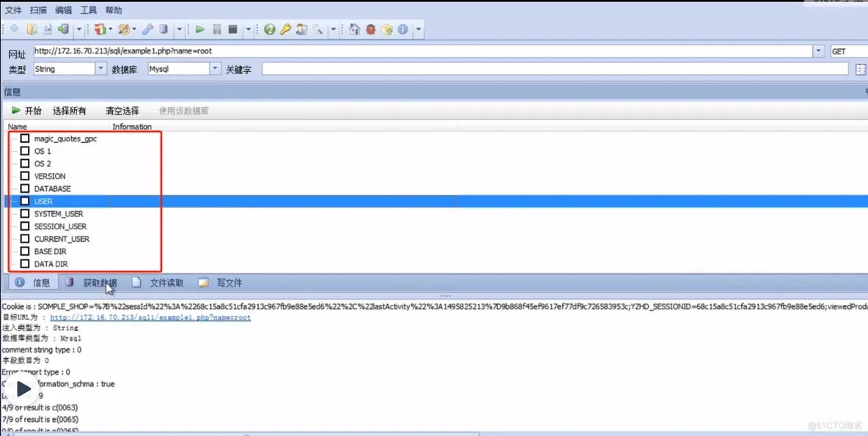Play the video using overlay play button
This screenshot has width=868, height=436.
click(x=22, y=389)
